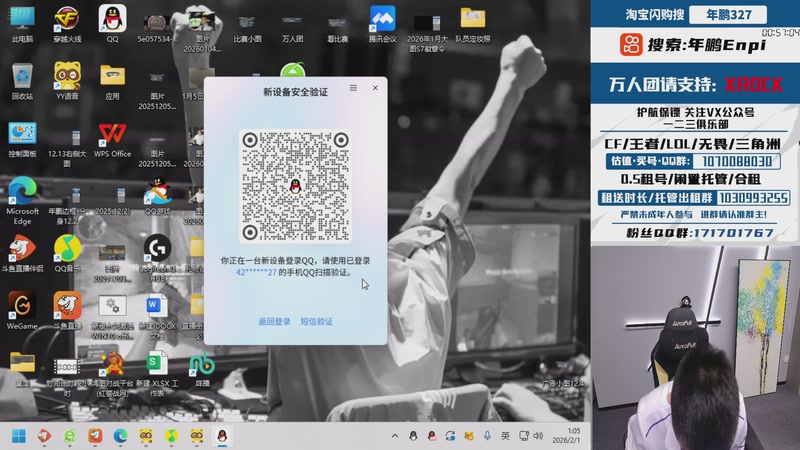The image size is (800, 450).
Task: Open the 应用 folder
Action: tap(112, 82)
